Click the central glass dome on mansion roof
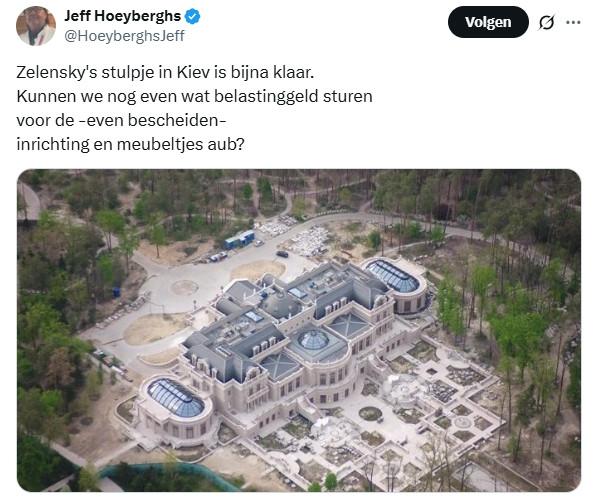Image resolution: width=596 pixels, height=503 pixels. [x=313, y=340]
